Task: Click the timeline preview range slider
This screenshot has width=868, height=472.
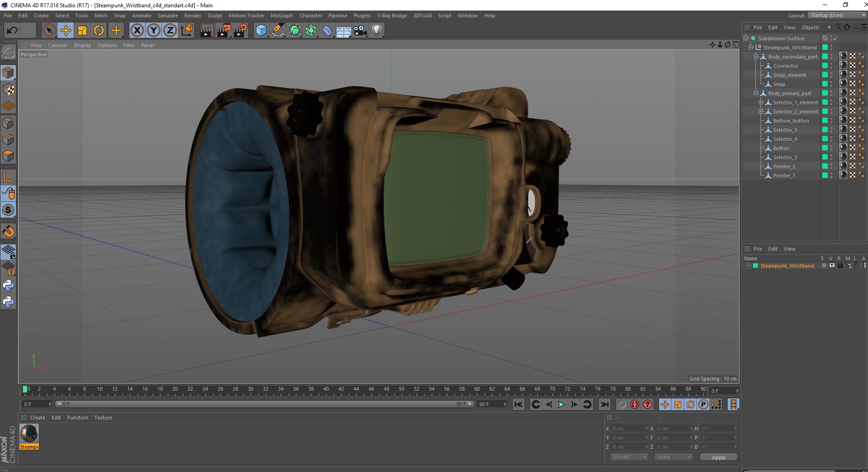Action: tap(264, 404)
